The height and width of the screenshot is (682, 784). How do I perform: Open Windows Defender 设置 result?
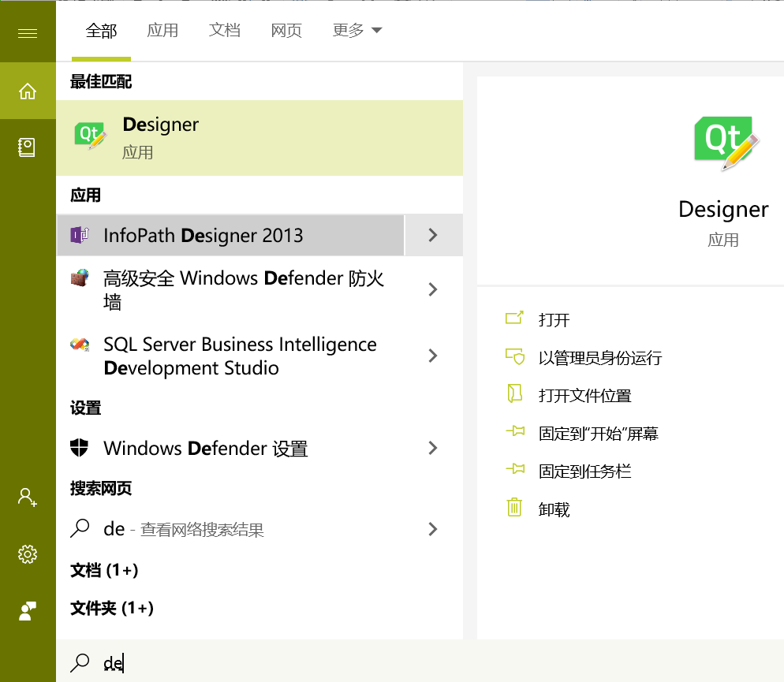point(206,448)
